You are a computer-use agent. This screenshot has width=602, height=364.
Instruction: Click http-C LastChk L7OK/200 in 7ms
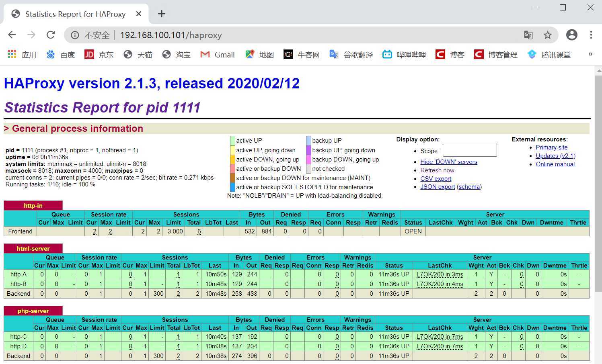(x=440, y=337)
